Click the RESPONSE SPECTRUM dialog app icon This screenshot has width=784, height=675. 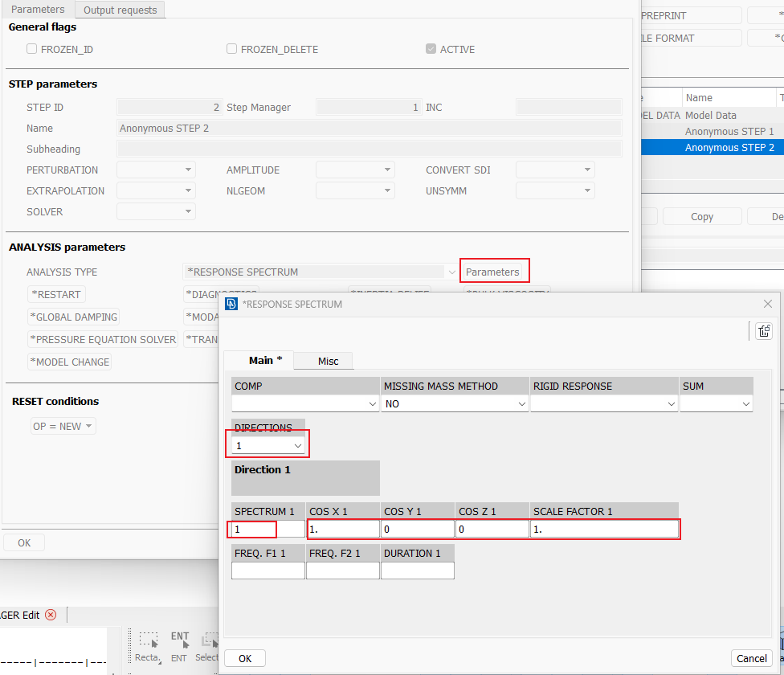(231, 304)
